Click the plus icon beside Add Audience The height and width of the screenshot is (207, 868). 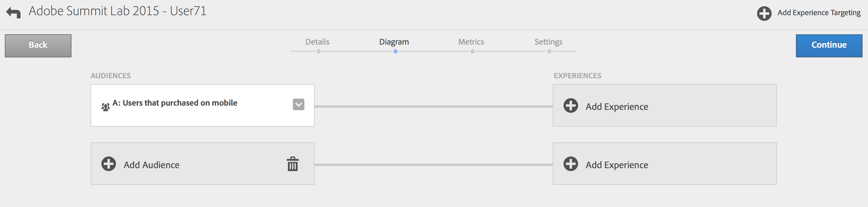point(108,164)
